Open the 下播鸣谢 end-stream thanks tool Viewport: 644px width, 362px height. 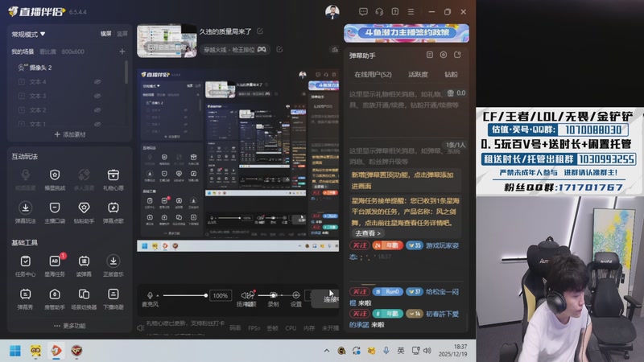(x=113, y=298)
